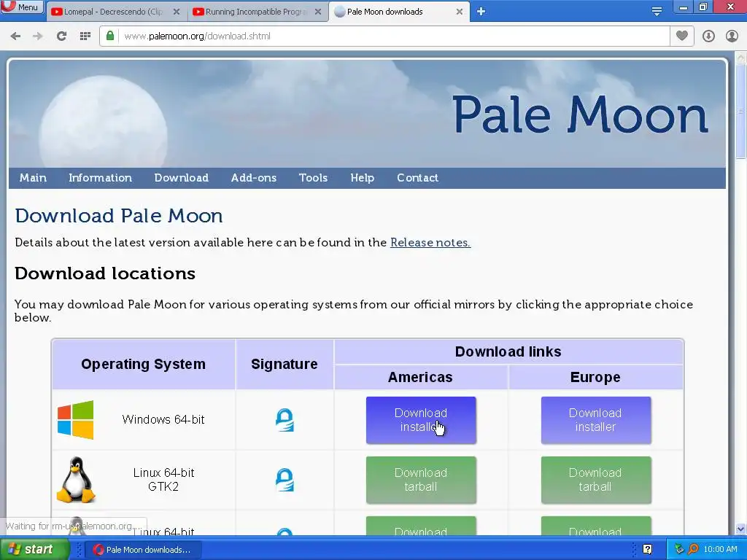Screen dimensions: 747x560
Task: Go forward with the forward arrow
Action: coord(38,36)
